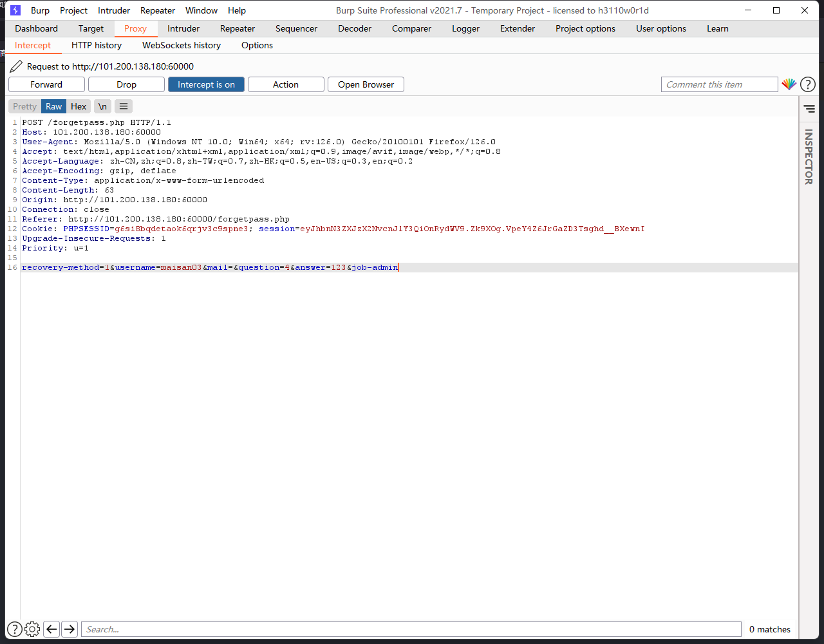Open the Comparer tab
Image resolution: width=824 pixels, height=644 pixels.
(x=411, y=28)
